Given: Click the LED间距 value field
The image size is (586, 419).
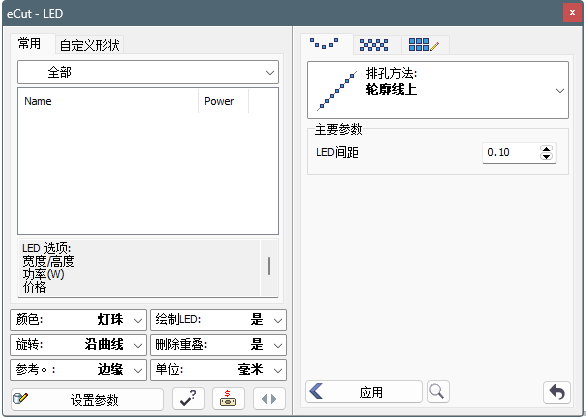Looking at the screenshot, I should 511,152.
